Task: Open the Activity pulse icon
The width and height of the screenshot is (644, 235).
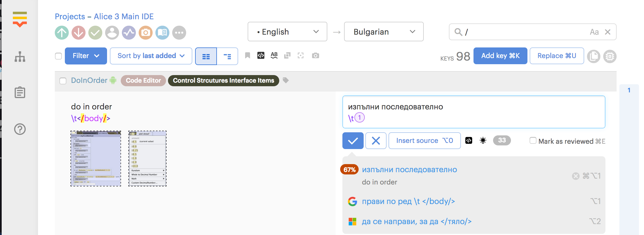Action: pos(129,33)
